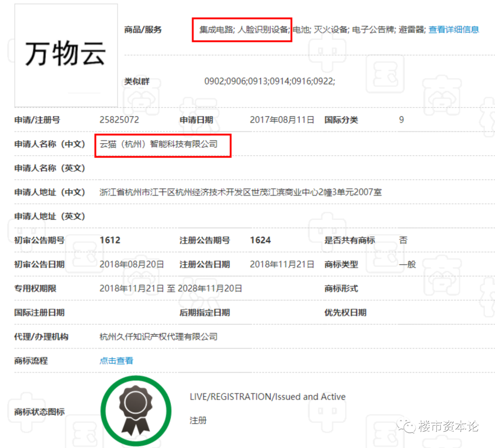Click the 商标流程 label
Viewport: 495px width, 448px height.
(x=31, y=360)
